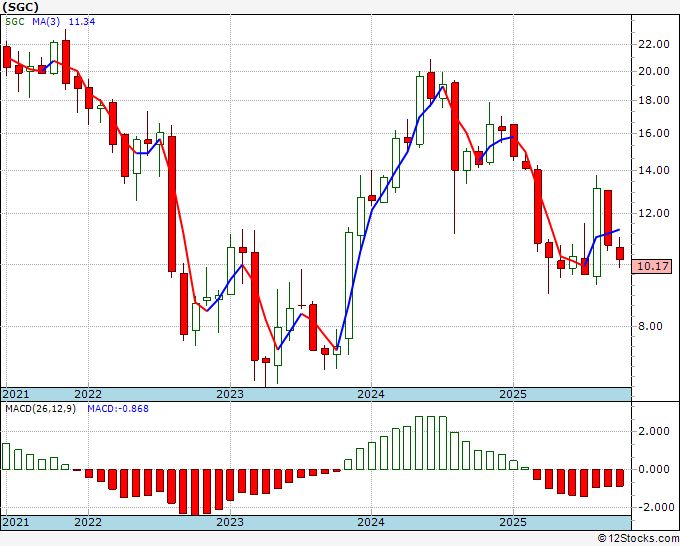Screen dimensions: 680x546
Task: Click 2022 on the price chart timeline
Action: [88, 394]
